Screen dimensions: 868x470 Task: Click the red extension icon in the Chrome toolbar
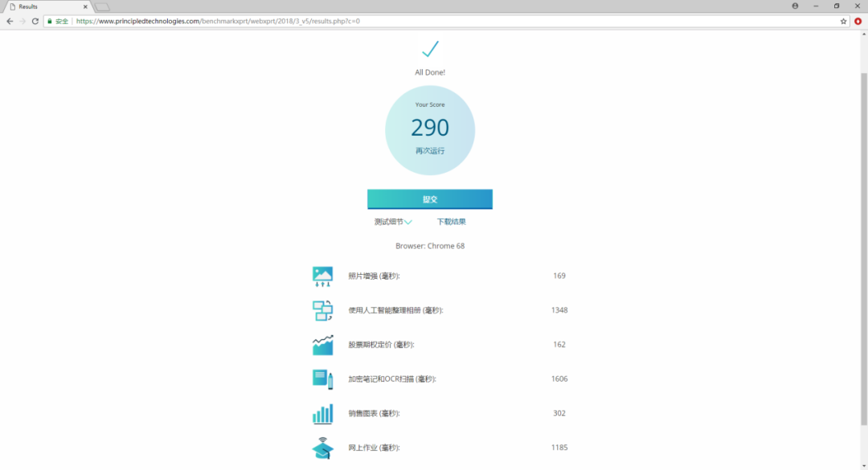coord(858,21)
